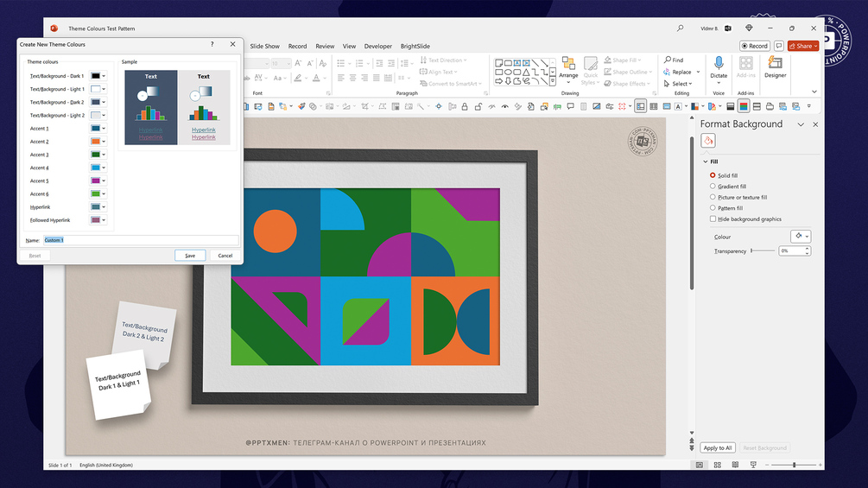
Task: Click the search magnifier in title bar
Action: point(681,29)
